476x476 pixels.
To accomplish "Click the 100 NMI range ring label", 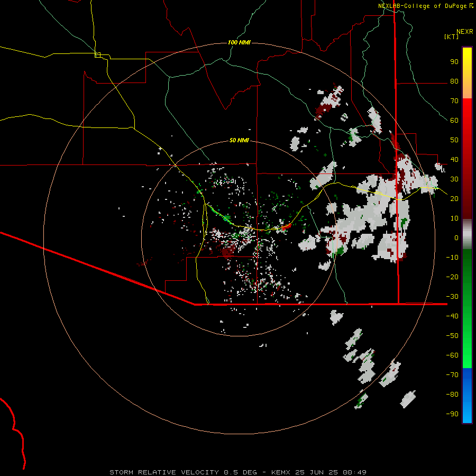I will [x=239, y=42].
